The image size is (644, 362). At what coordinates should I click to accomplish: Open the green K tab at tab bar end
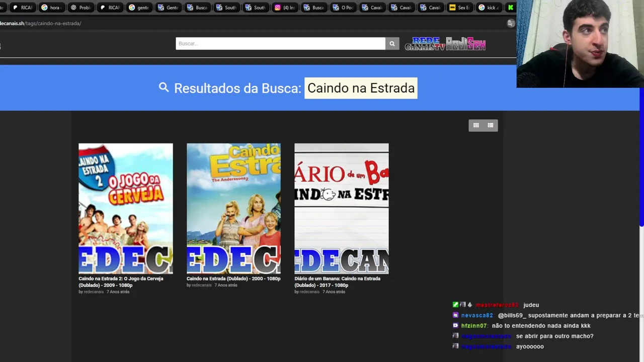coord(511,8)
